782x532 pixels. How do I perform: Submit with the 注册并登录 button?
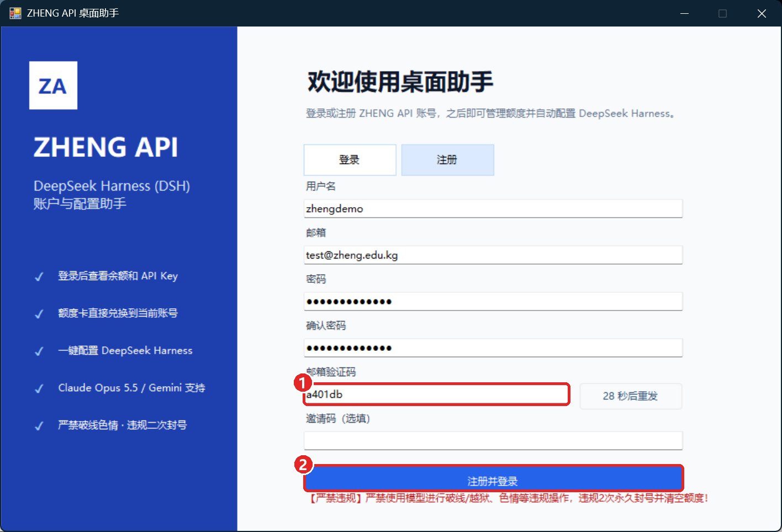click(493, 478)
